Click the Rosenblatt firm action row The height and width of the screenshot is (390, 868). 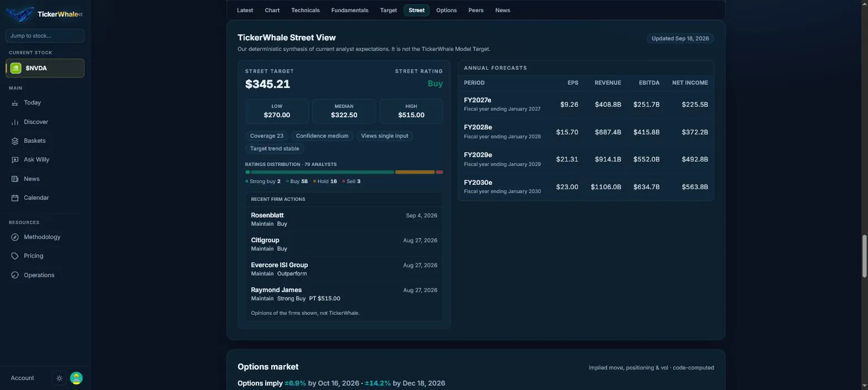point(344,219)
